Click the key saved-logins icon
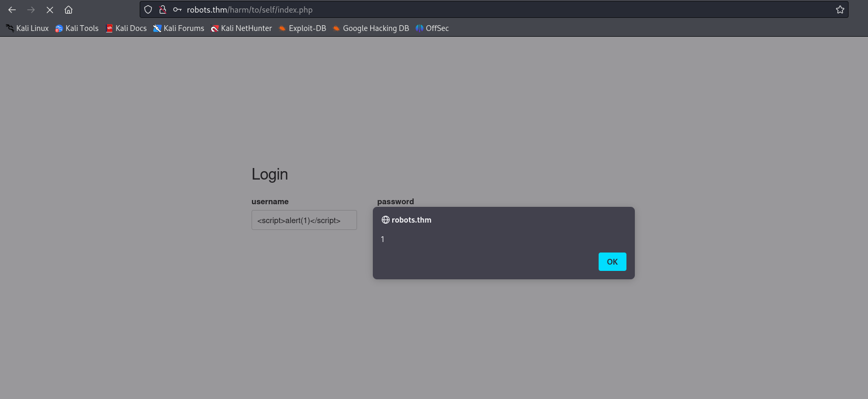 click(x=177, y=9)
